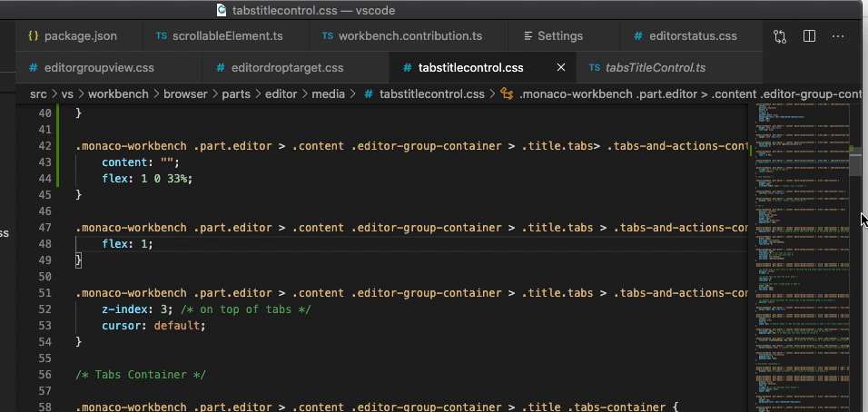Click line number 48 in gutter
The width and height of the screenshot is (868, 412).
44,244
